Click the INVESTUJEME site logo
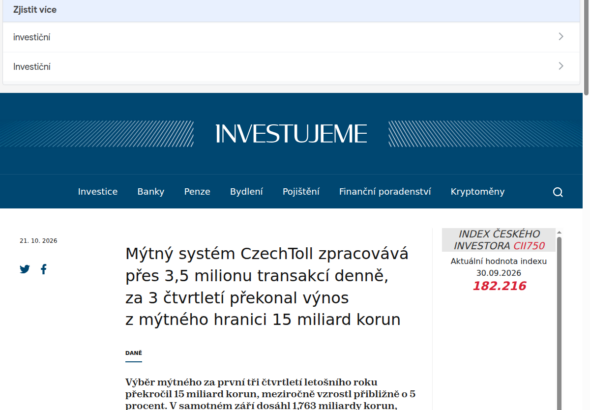 (291, 134)
